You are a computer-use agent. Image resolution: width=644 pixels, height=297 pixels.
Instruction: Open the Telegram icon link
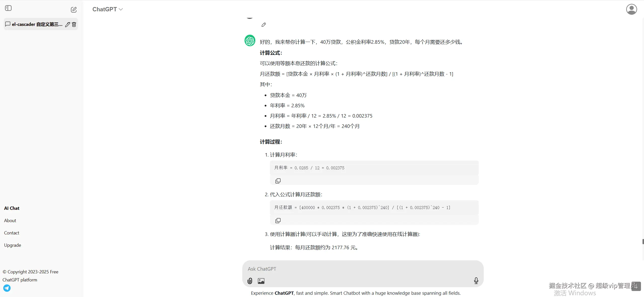pos(7,288)
